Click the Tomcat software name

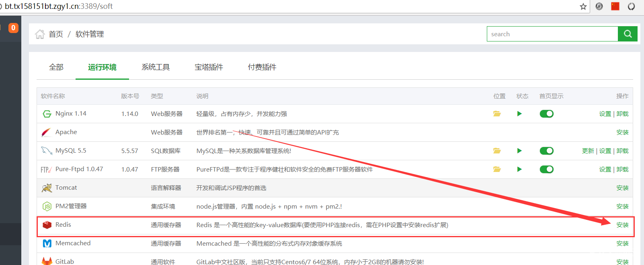point(66,188)
